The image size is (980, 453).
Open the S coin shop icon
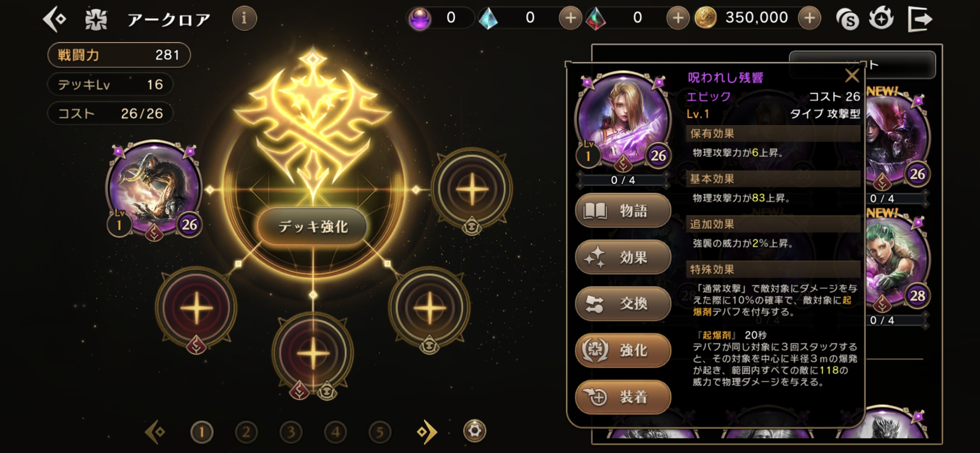(847, 18)
